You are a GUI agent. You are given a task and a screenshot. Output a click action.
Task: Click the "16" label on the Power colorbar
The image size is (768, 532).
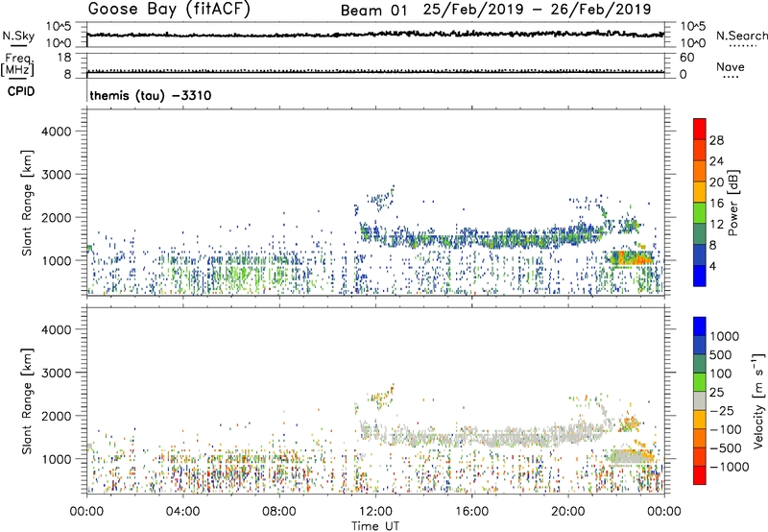click(716, 204)
